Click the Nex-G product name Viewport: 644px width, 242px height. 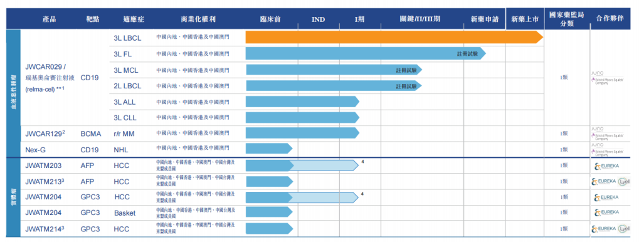click(x=35, y=150)
